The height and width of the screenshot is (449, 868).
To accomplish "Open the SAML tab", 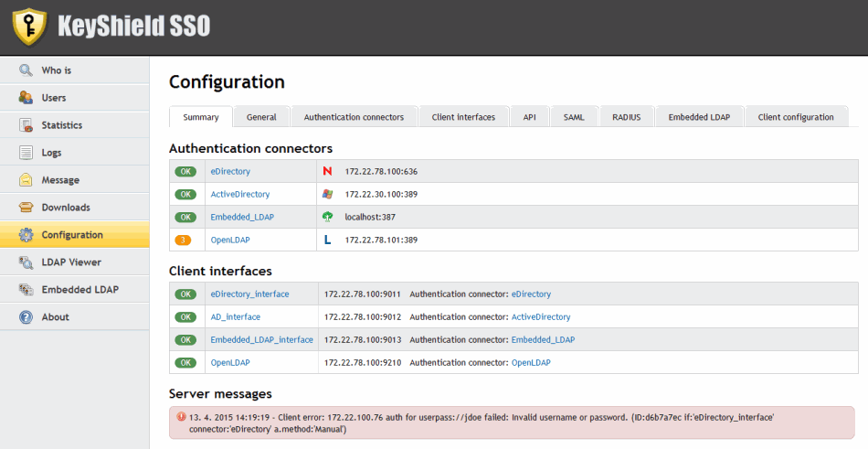I will pos(574,117).
